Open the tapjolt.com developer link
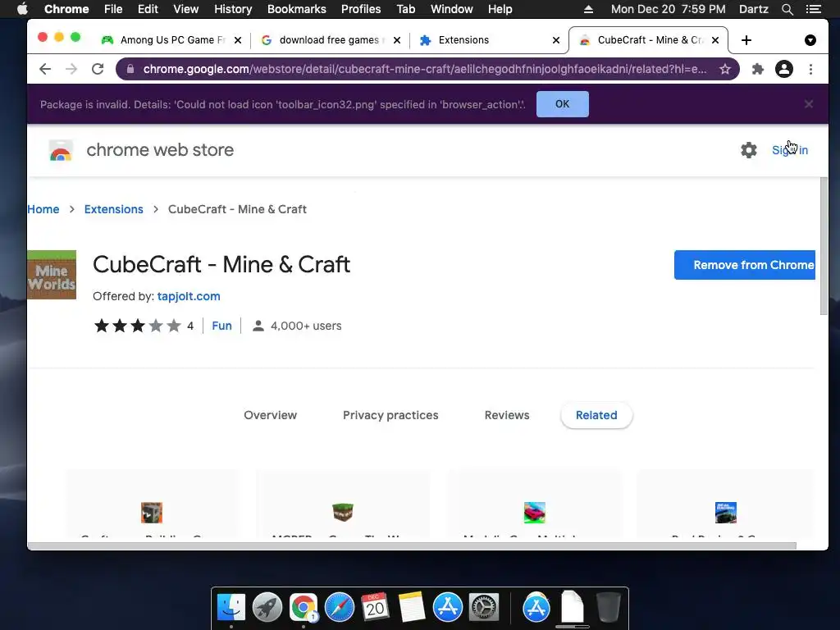Image resolution: width=840 pixels, height=630 pixels. coord(189,296)
